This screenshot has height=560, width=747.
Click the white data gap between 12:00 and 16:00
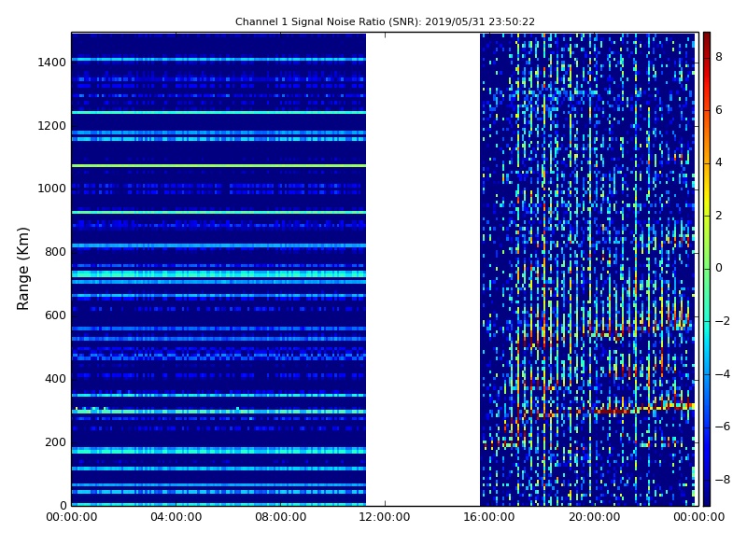(423, 269)
